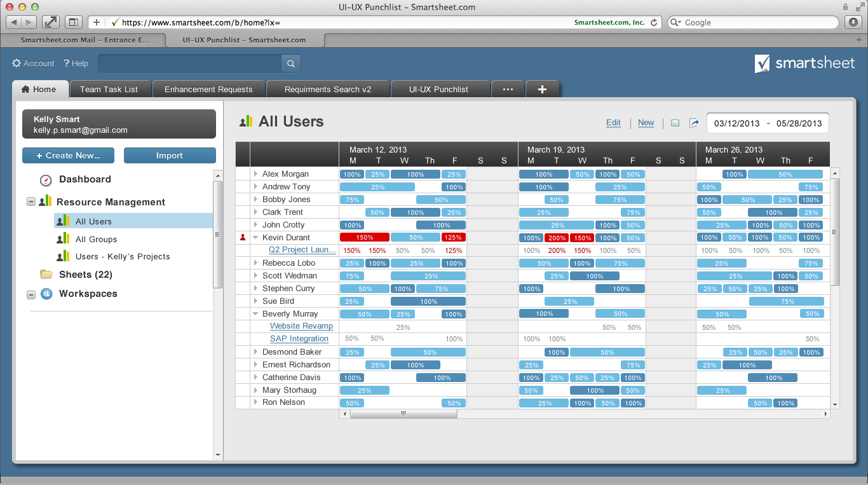
Task: Select All Groups in sidebar
Action: 96,239
